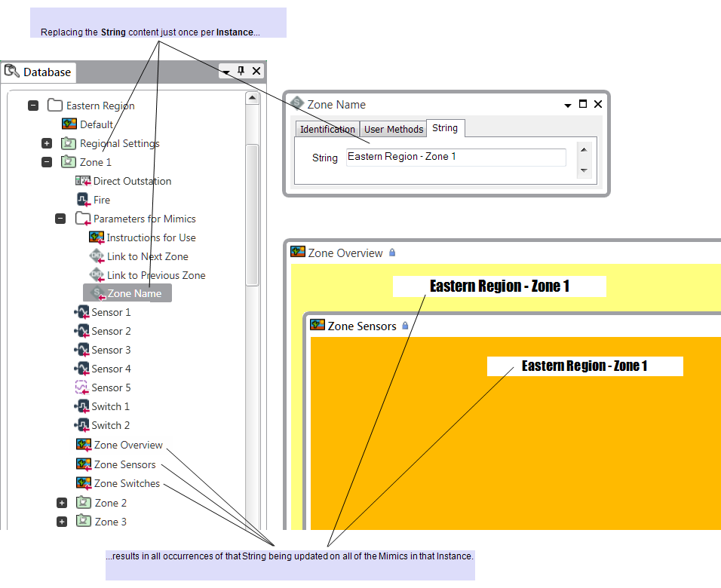Image resolution: width=721 pixels, height=588 pixels.
Task: Click the Direct Outstation icon
Action: [83, 181]
